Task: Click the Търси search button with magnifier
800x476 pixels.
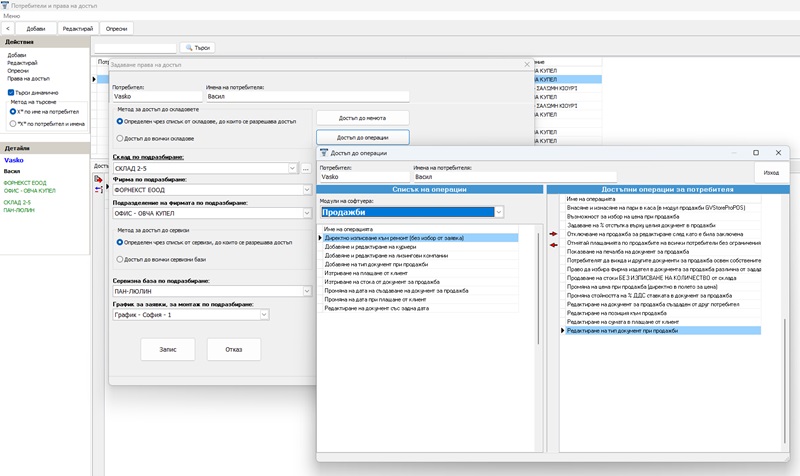Action: pos(197,47)
